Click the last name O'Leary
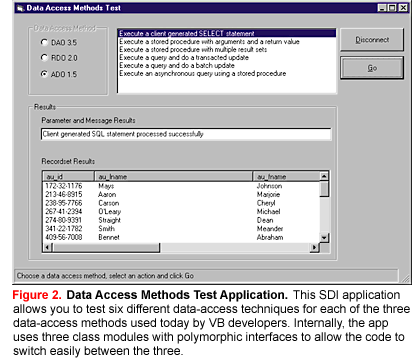The width and height of the screenshot is (412, 362). (110, 212)
